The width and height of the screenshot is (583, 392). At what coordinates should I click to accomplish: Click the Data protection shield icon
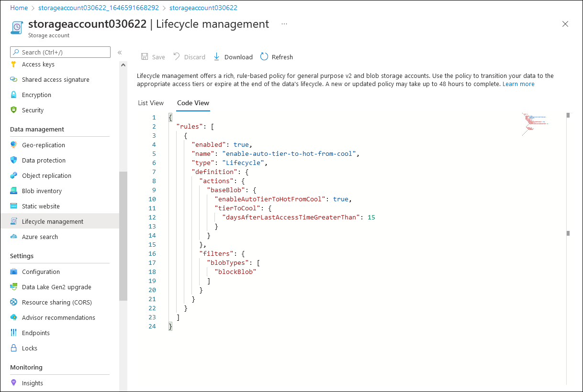(13, 161)
